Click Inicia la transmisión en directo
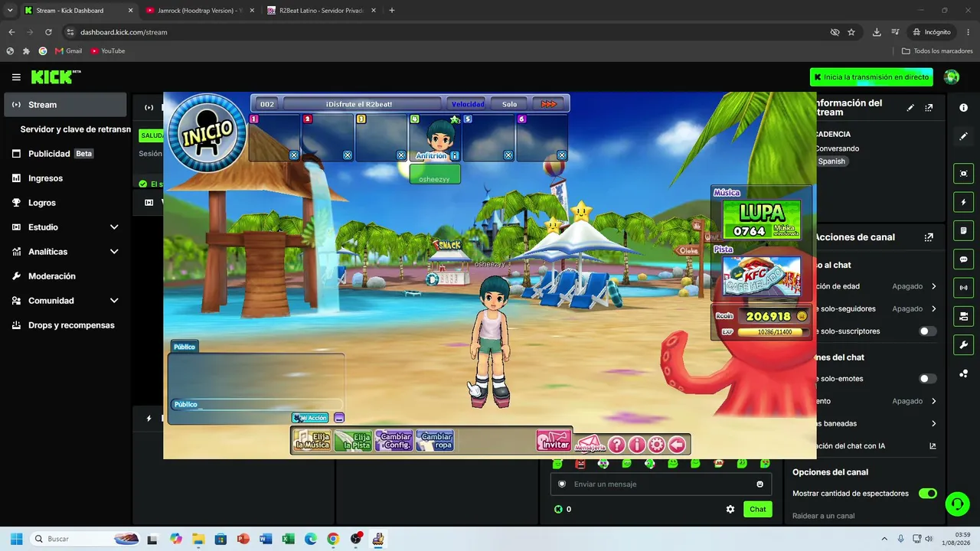This screenshot has width=980, height=551. pyautogui.click(x=871, y=77)
